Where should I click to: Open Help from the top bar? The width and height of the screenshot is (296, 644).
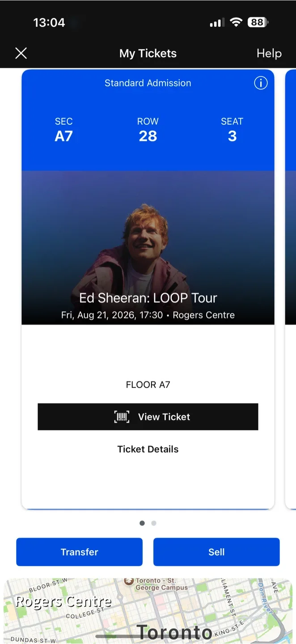269,53
